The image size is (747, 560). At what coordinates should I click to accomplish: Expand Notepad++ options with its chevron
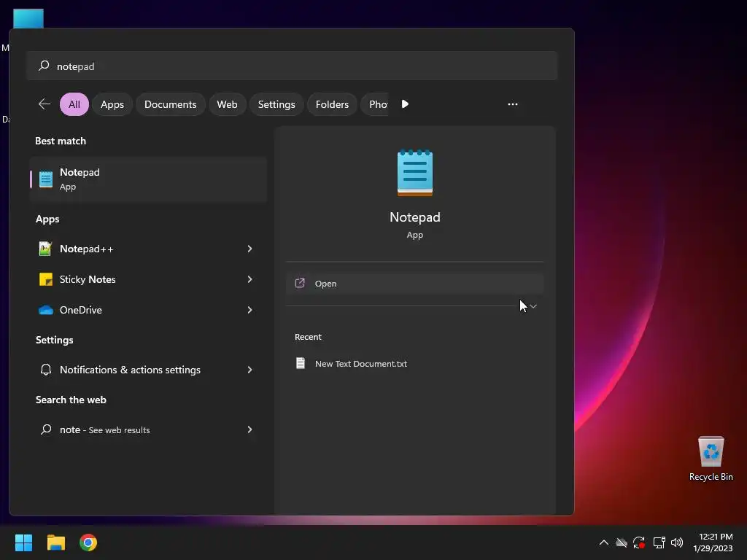249,249
